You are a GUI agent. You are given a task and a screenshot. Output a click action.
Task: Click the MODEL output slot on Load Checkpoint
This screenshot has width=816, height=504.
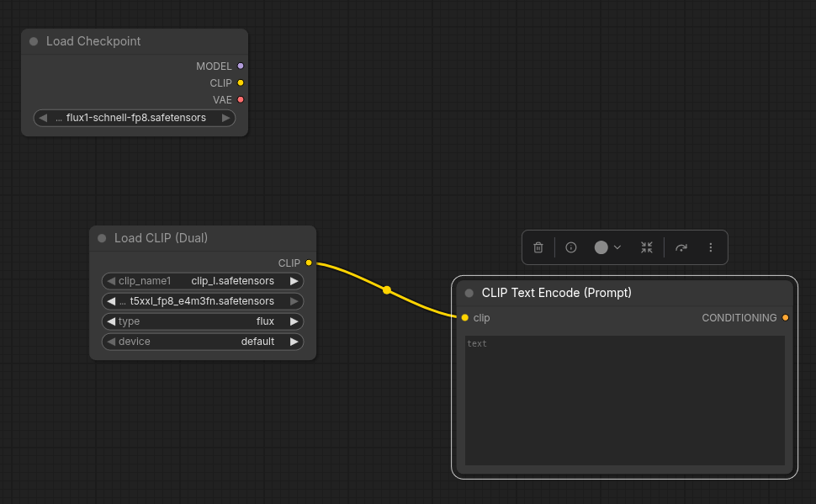(241, 66)
